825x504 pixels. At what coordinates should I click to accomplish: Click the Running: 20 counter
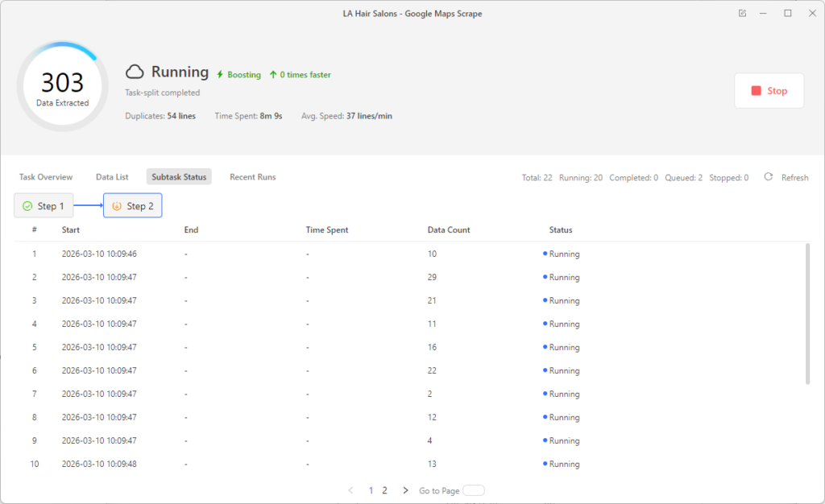[x=581, y=178]
